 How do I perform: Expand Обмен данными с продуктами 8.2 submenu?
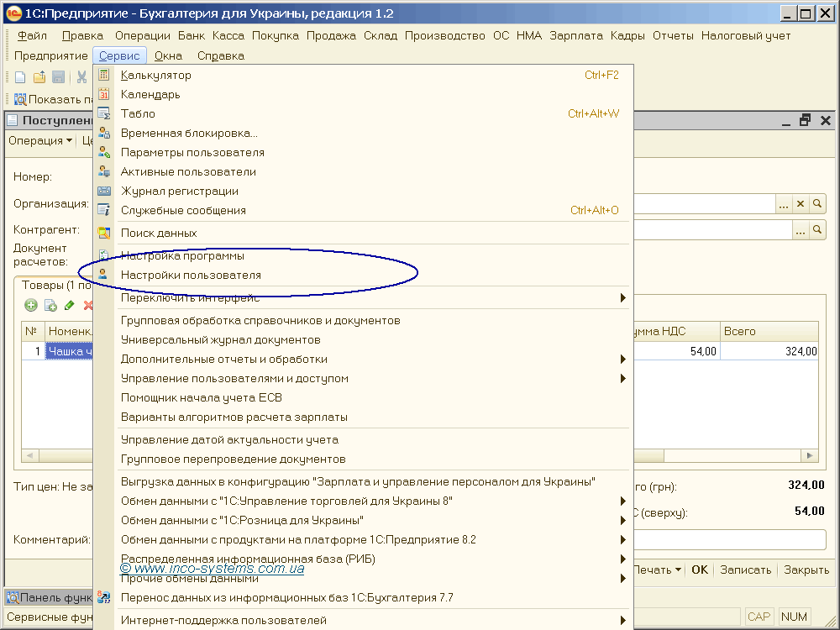[x=364, y=539]
